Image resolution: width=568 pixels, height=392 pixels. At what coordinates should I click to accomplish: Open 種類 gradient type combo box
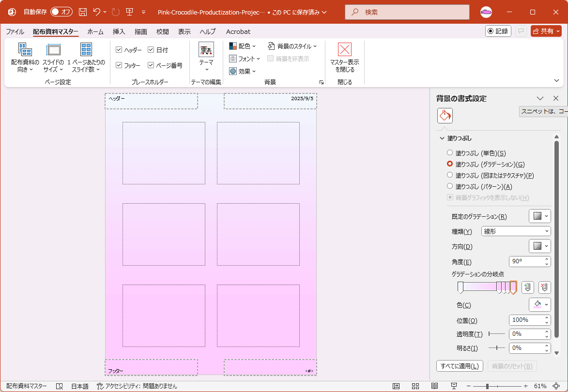pos(516,231)
